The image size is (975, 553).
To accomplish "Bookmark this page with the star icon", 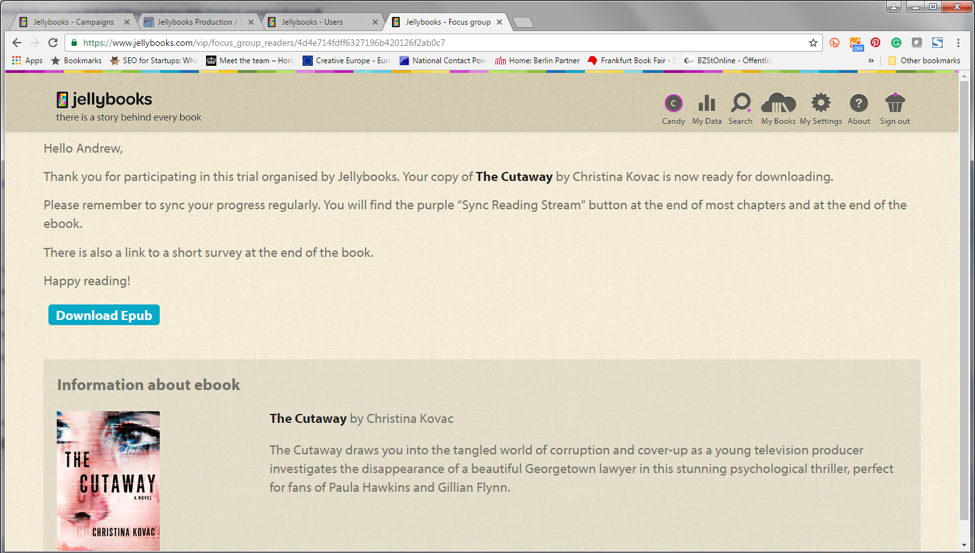I will point(813,43).
